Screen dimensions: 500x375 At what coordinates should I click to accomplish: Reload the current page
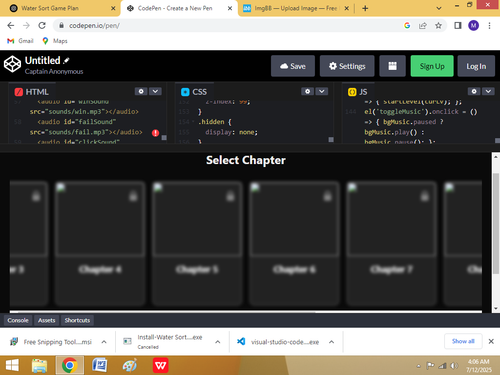point(42,25)
